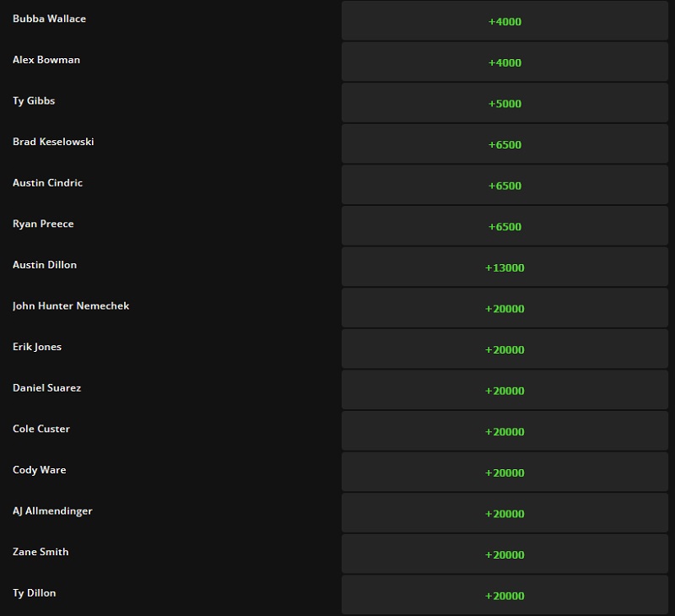Add Austin Cindric +6500 to betslip
Screen dimensions: 675x616
[505, 185]
